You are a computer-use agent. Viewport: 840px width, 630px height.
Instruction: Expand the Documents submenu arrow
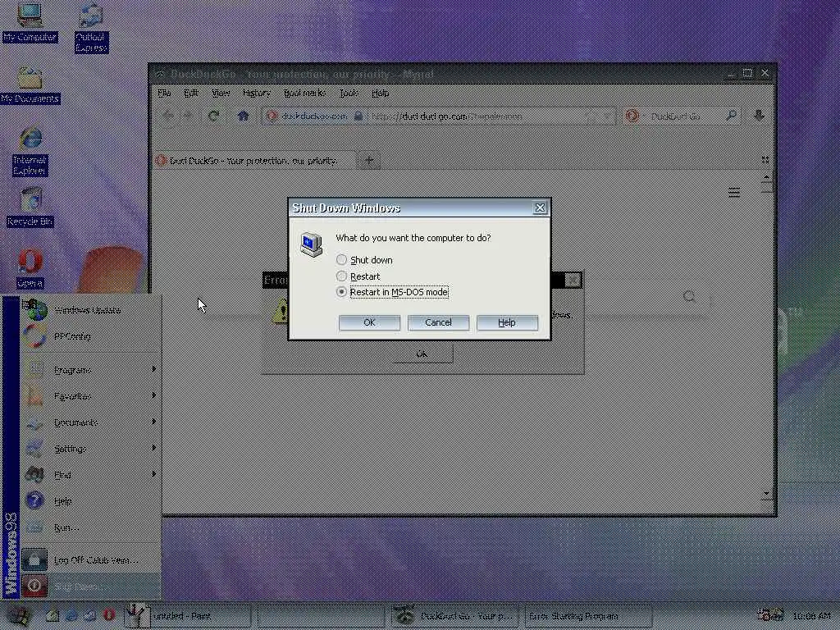(x=153, y=422)
